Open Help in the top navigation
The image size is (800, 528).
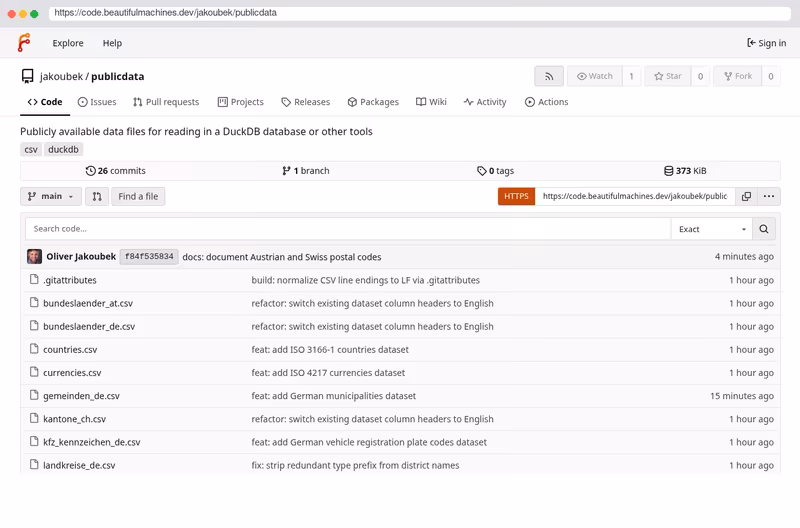click(112, 43)
